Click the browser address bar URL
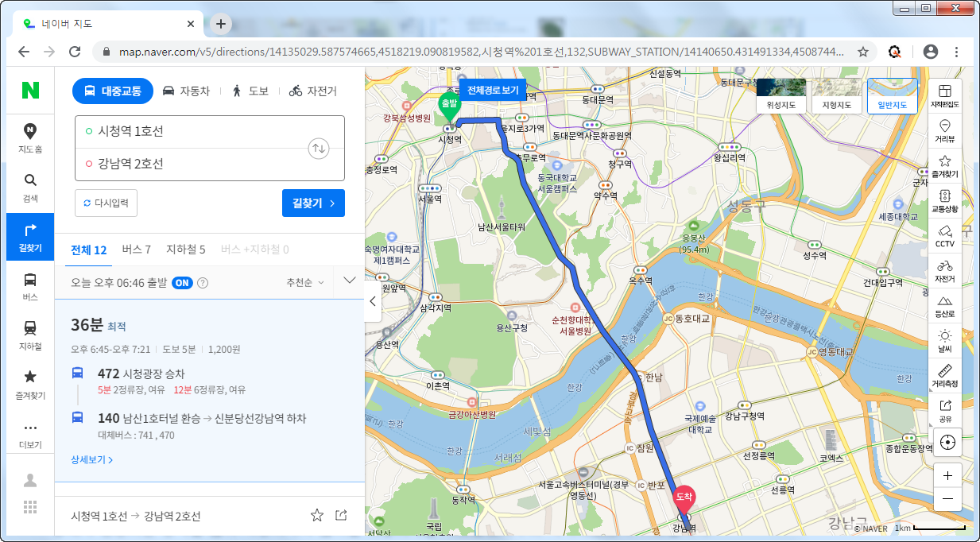The width and height of the screenshot is (980, 542). point(482,52)
